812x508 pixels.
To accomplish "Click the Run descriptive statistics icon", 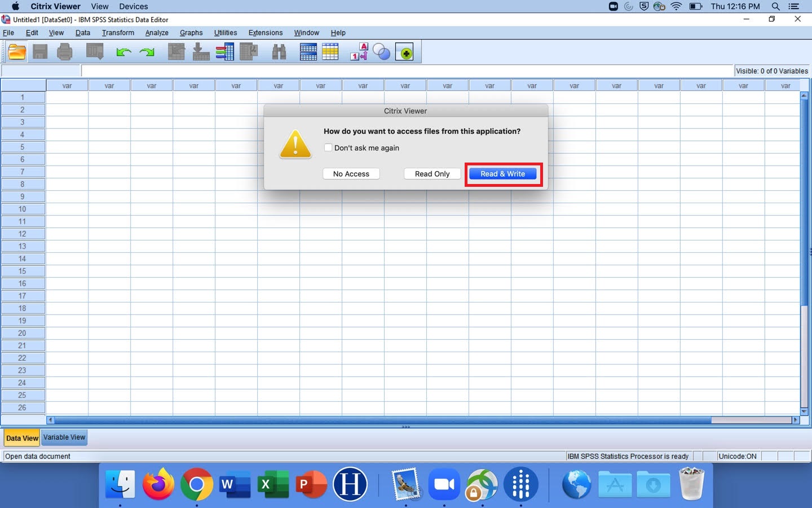I will (249, 52).
